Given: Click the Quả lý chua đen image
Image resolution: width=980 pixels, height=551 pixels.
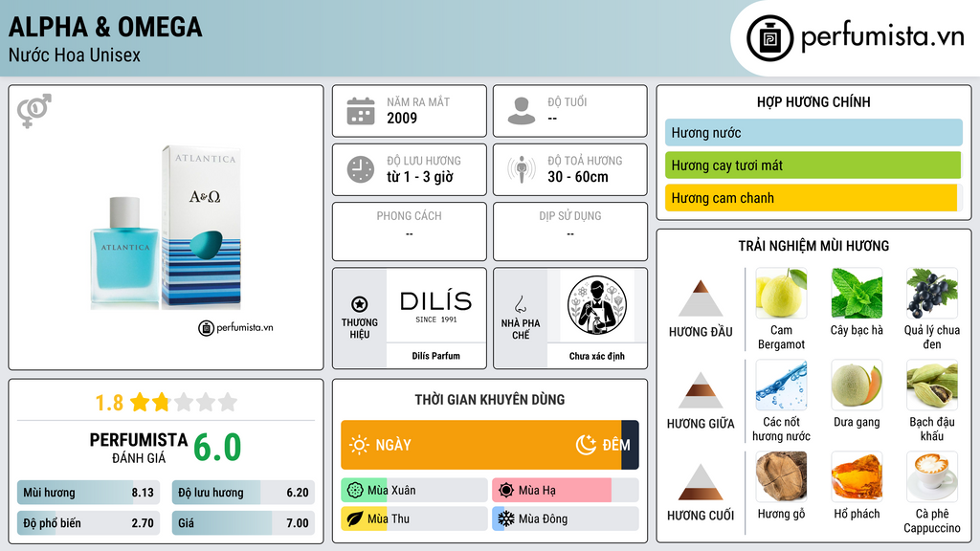Looking at the screenshot, I should pyautogui.click(x=932, y=293).
